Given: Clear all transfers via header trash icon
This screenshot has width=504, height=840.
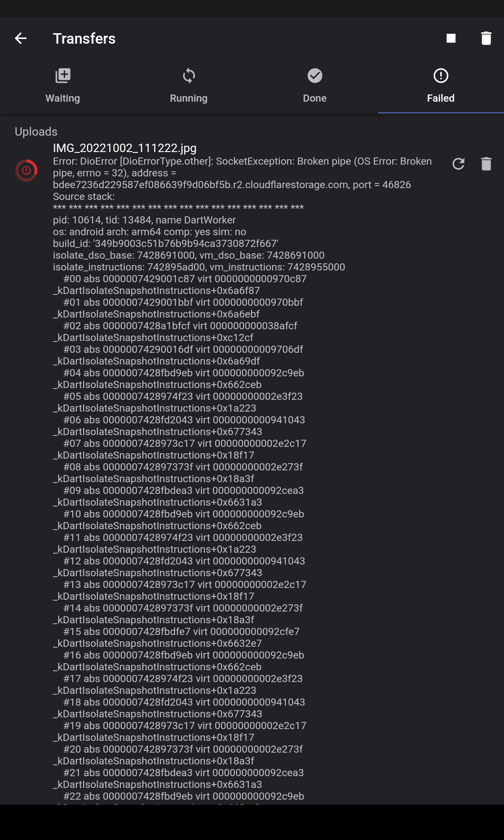Looking at the screenshot, I should [x=486, y=38].
